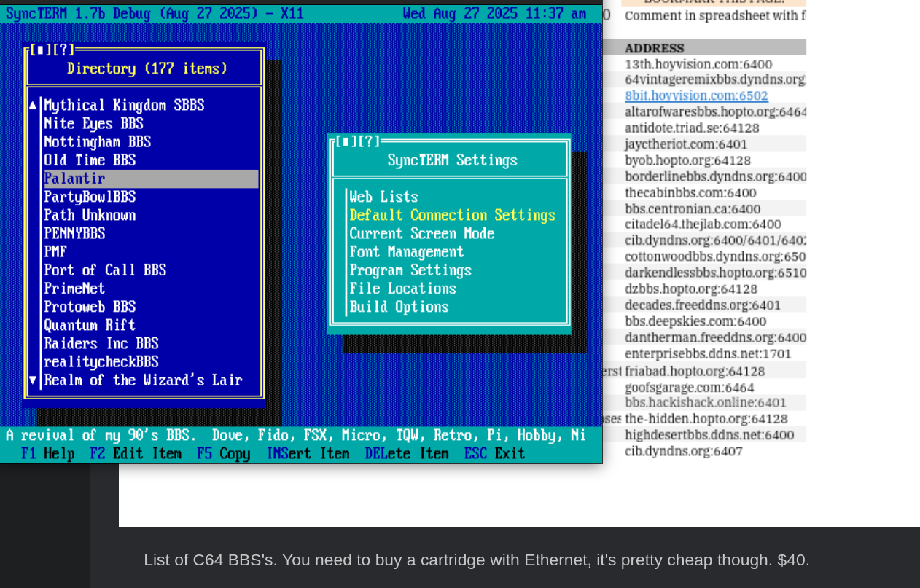Image resolution: width=920 pixels, height=588 pixels.
Task: Select Quantum Rift entry
Action: click(x=90, y=326)
